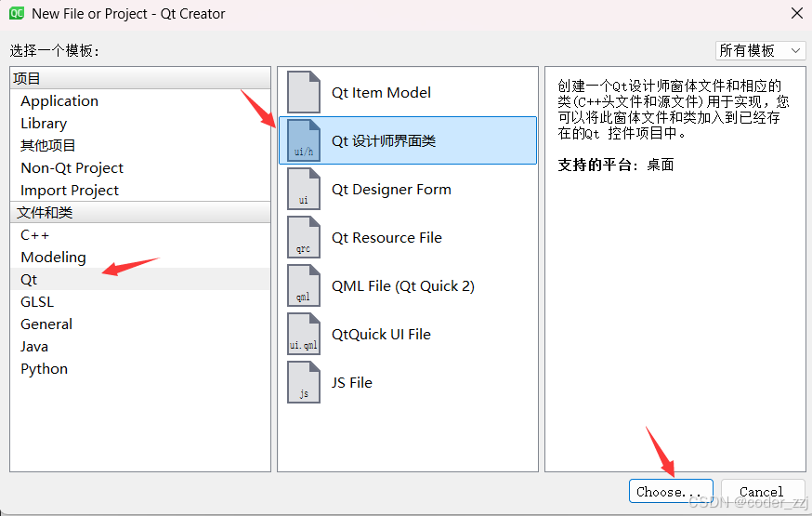Screen dimensions: 812x516
Task: Select the Non-Qt Project category
Action: [140, 168]
